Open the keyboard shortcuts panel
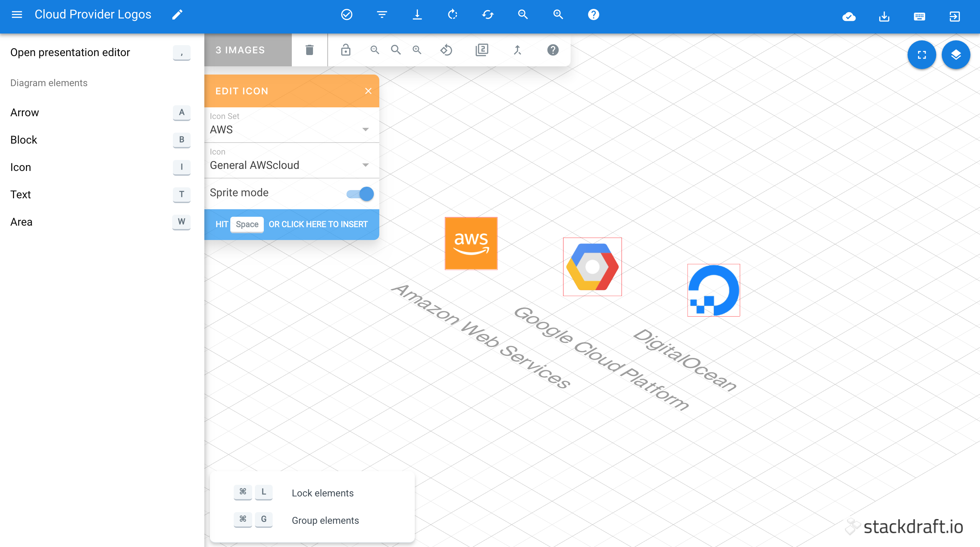Screen dimensions: 980x547 click(x=920, y=16)
